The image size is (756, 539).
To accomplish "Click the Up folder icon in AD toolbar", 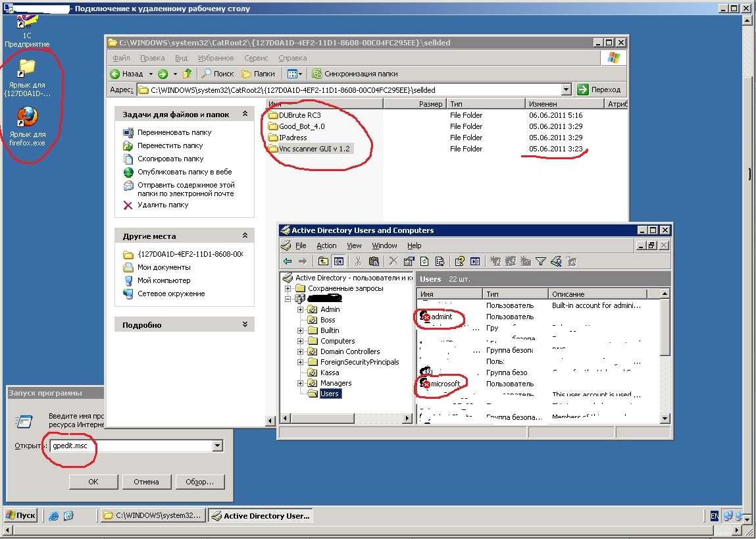I will tap(323, 261).
